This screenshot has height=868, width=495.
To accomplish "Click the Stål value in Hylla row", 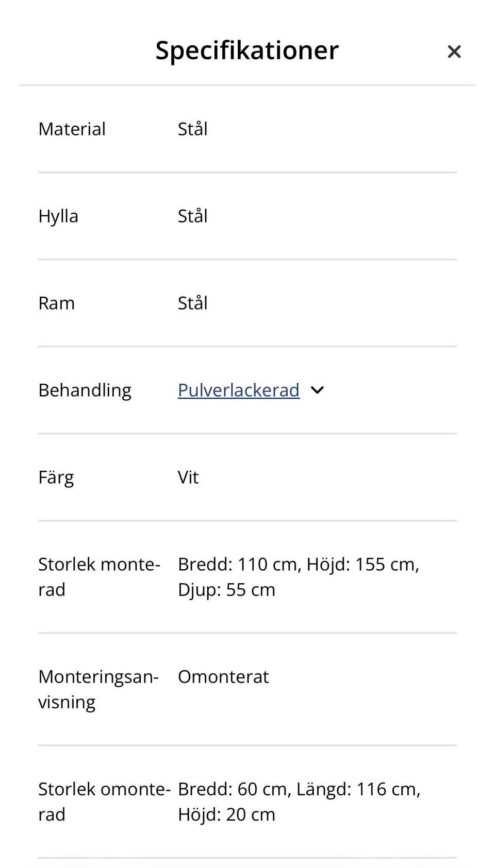I will [192, 216].
